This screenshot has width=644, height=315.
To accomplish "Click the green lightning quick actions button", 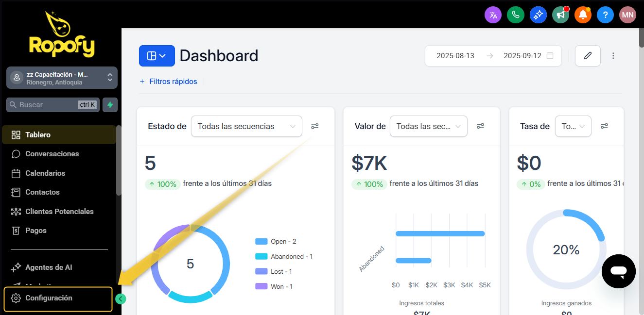I will 110,105.
